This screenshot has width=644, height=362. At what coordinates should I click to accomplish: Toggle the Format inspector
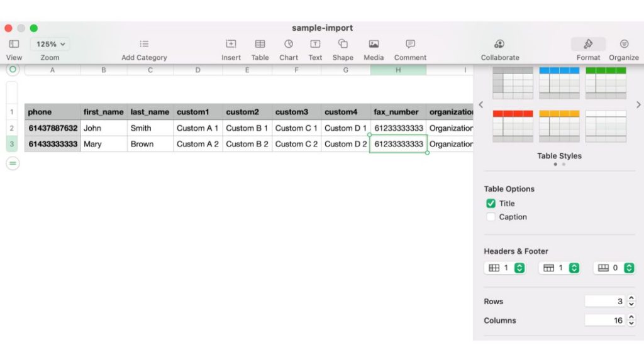click(x=588, y=44)
